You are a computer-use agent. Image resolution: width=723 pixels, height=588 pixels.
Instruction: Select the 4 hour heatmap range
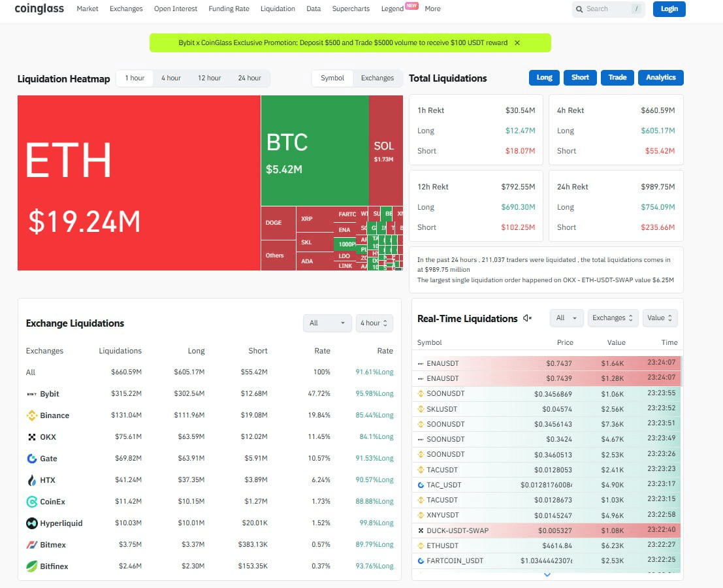171,78
